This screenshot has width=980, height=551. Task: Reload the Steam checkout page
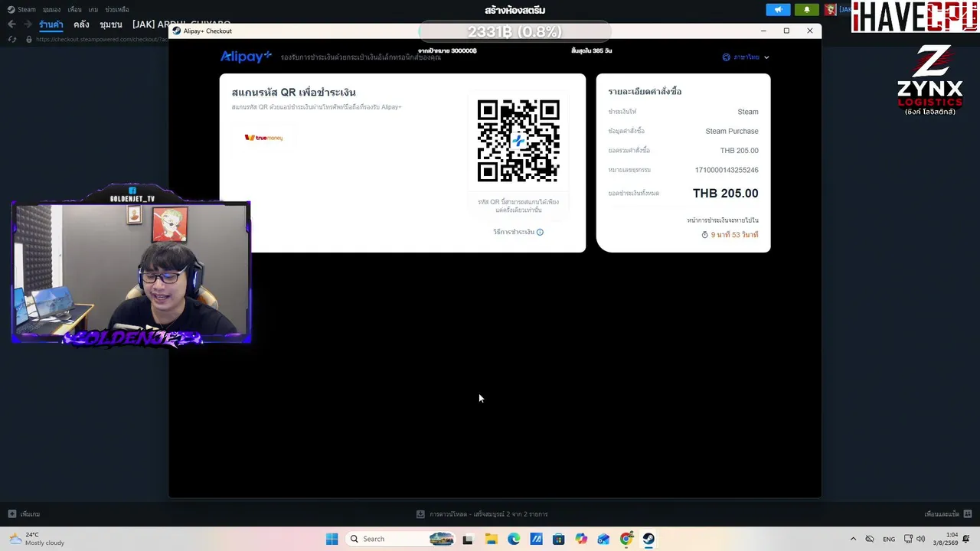pyautogui.click(x=12, y=39)
